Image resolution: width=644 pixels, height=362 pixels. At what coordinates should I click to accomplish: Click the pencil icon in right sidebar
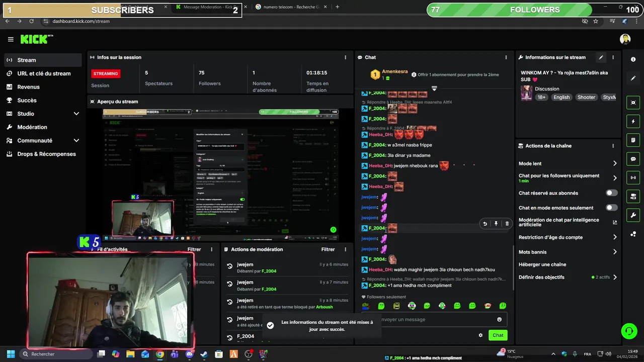pos(633,78)
